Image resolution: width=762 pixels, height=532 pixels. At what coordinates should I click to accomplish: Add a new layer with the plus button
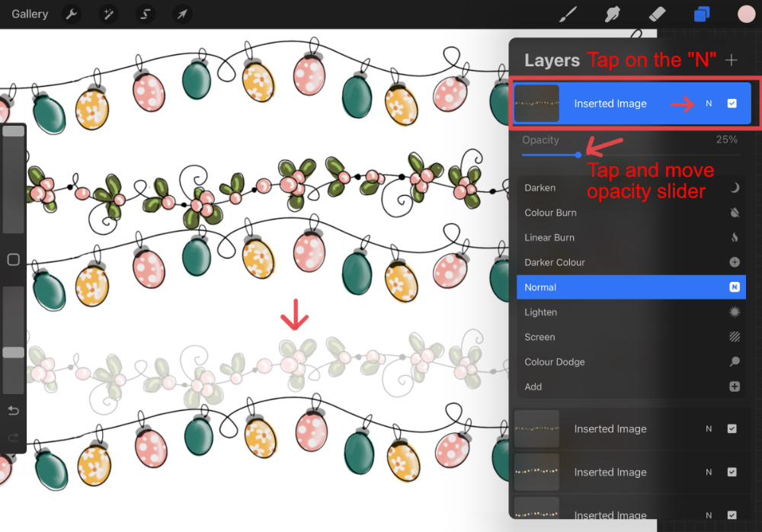tap(731, 59)
